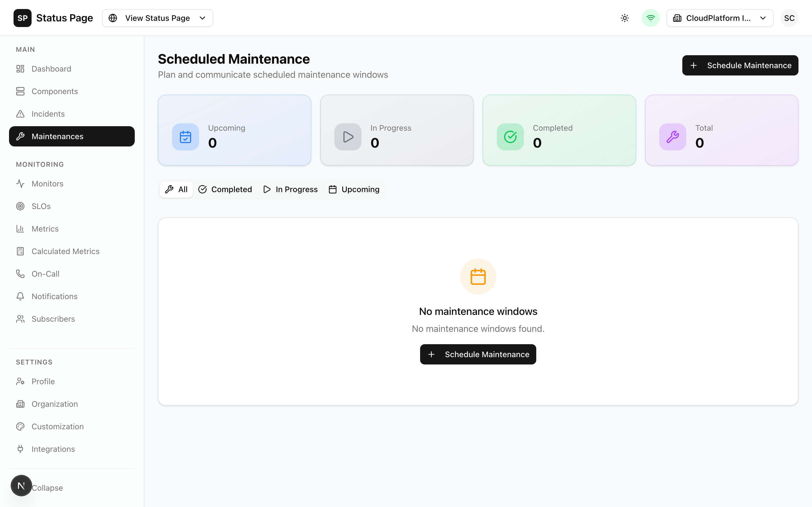Open the Dashboard from the sidebar

point(51,68)
